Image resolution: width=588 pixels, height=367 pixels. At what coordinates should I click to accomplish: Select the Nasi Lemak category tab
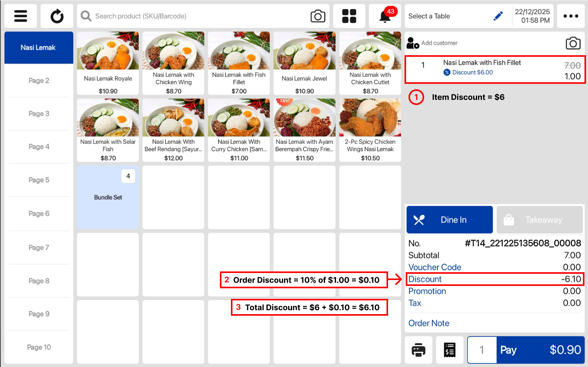click(x=38, y=47)
